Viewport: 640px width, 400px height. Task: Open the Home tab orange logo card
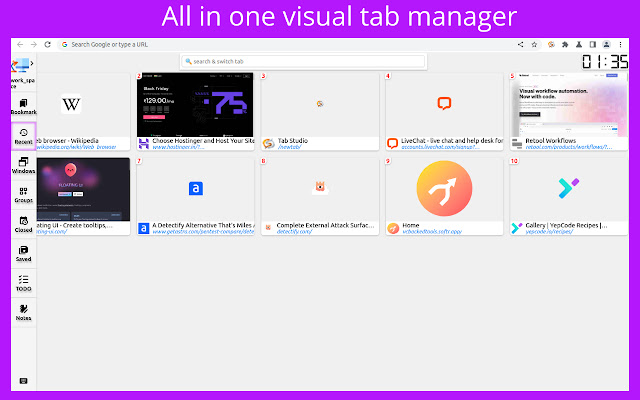click(x=444, y=196)
